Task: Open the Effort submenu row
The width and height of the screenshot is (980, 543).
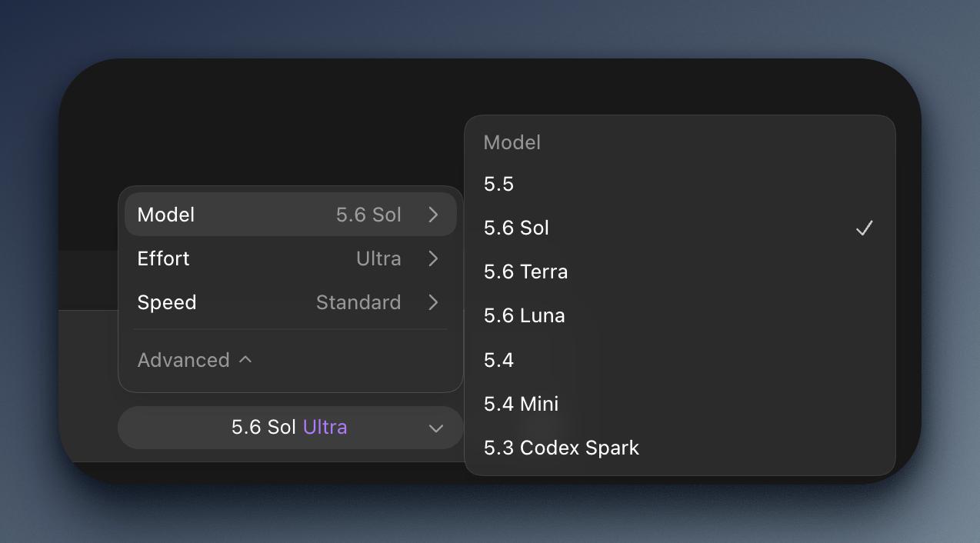Action: click(x=291, y=258)
